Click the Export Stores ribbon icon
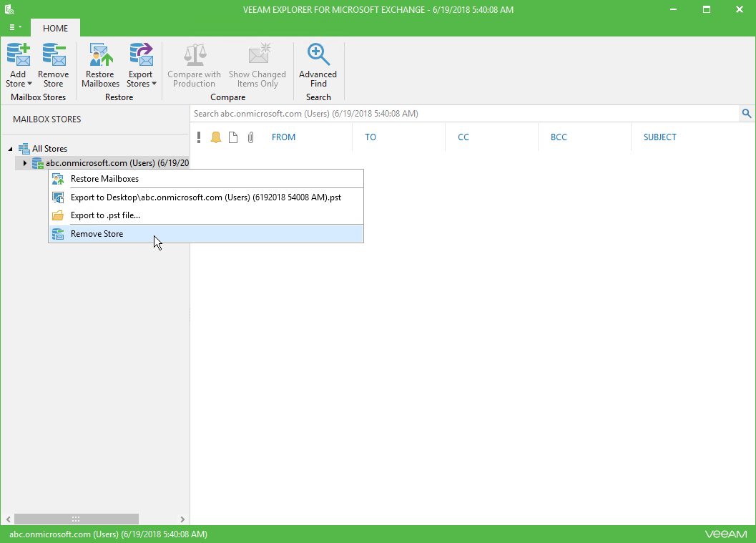Image resolution: width=756 pixels, height=543 pixels. pyautogui.click(x=141, y=54)
